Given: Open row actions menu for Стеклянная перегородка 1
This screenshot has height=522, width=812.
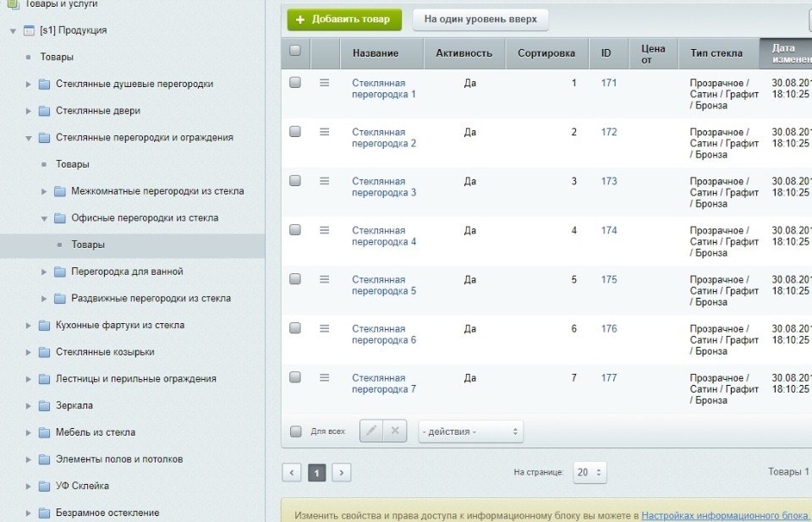Looking at the screenshot, I should (324, 83).
